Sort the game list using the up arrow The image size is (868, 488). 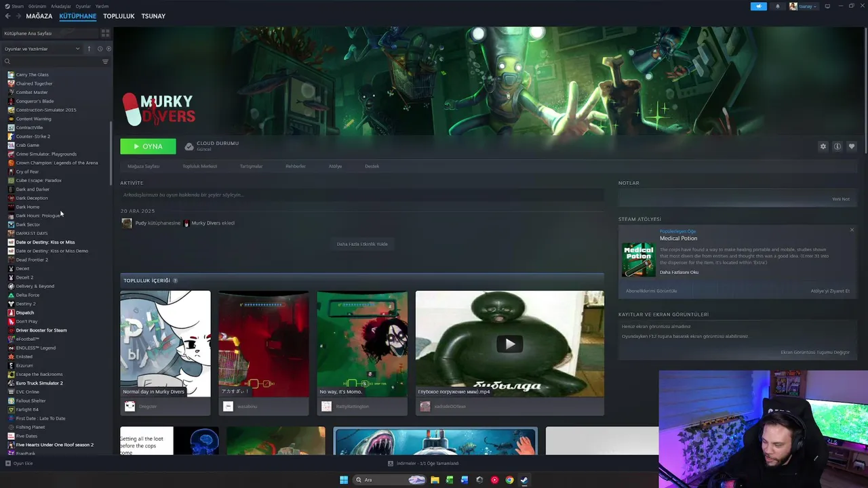[x=89, y=49]
